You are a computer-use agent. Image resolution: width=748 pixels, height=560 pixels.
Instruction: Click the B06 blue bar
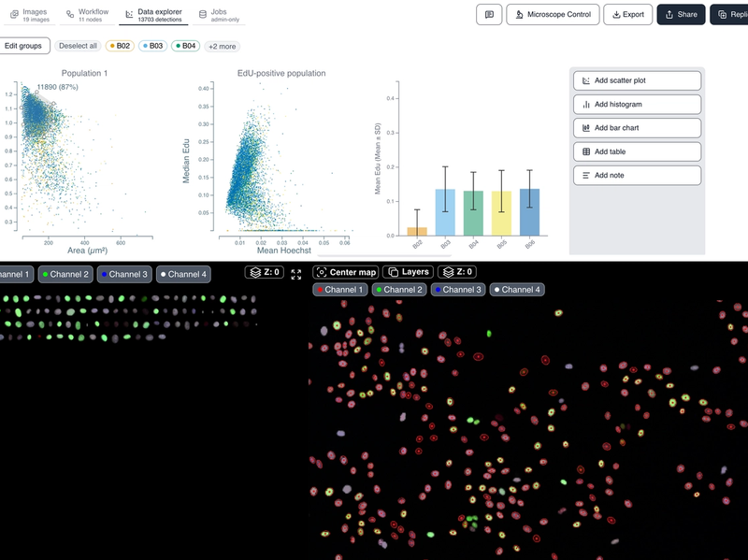click(x=529, y=212)
